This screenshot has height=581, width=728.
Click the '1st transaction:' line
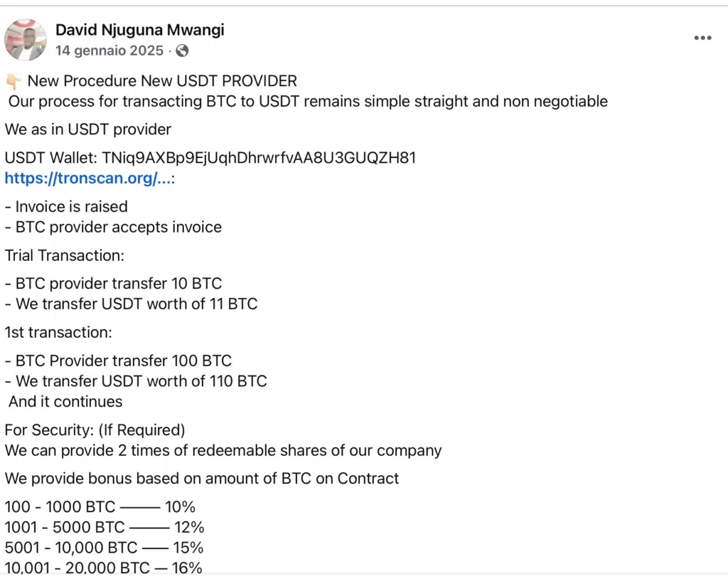click(x=58, y=332)
